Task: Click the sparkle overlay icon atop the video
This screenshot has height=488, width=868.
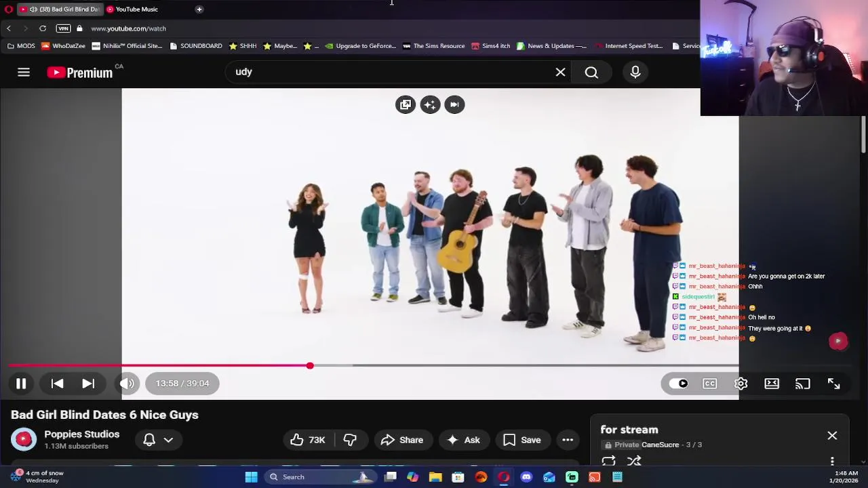Action: 430,104
